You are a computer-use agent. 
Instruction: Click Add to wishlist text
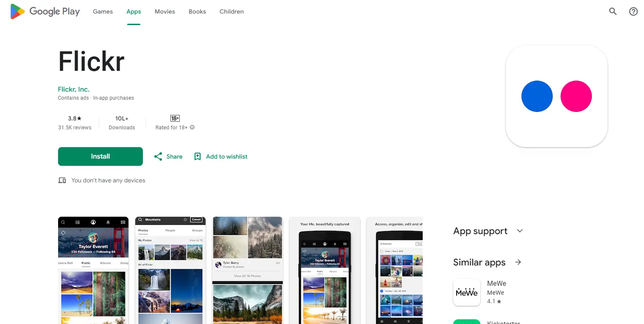pos(227,156)
